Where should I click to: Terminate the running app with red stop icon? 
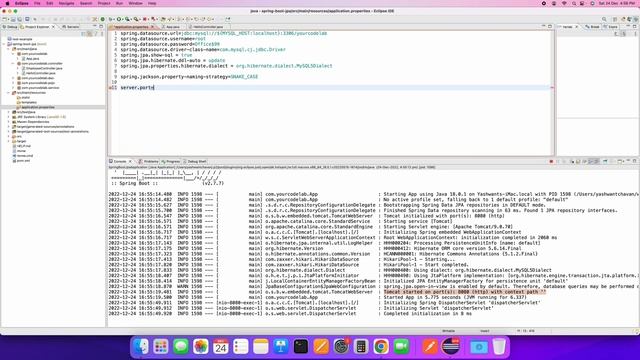(x=551, y=162)
